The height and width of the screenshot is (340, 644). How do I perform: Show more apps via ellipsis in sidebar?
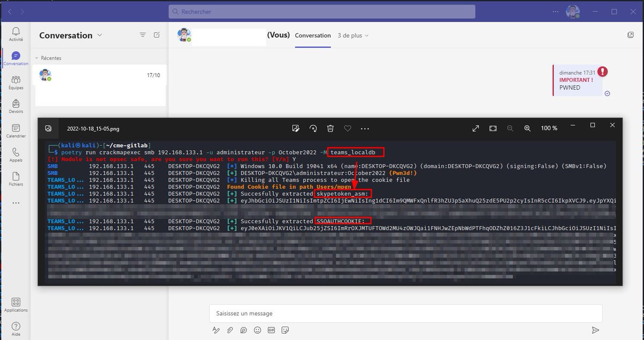click(x=16, y=203)
